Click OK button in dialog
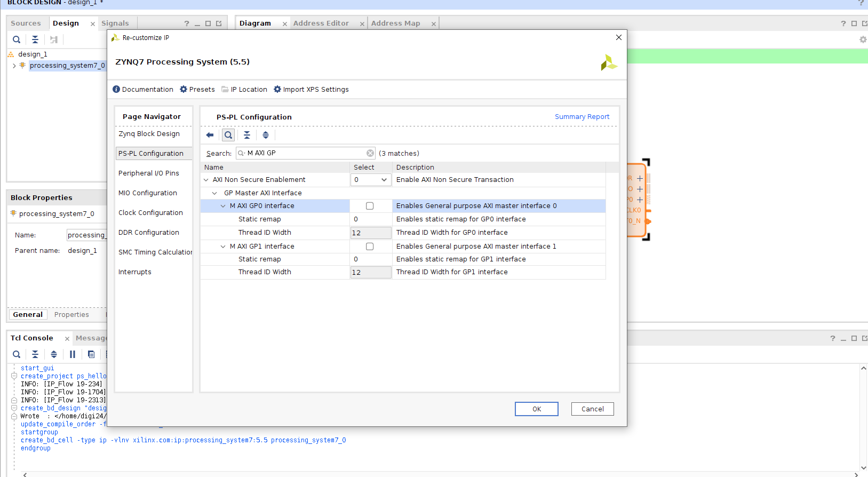Screen dimensions: 868x477 [537, 409]
